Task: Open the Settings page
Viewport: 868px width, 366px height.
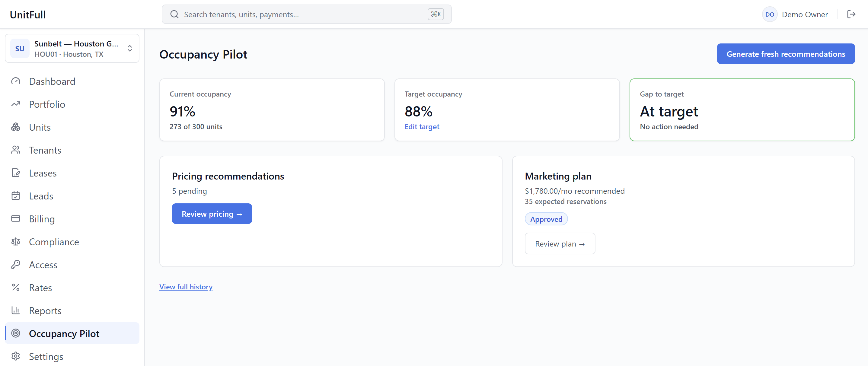Action: [72, 356]
